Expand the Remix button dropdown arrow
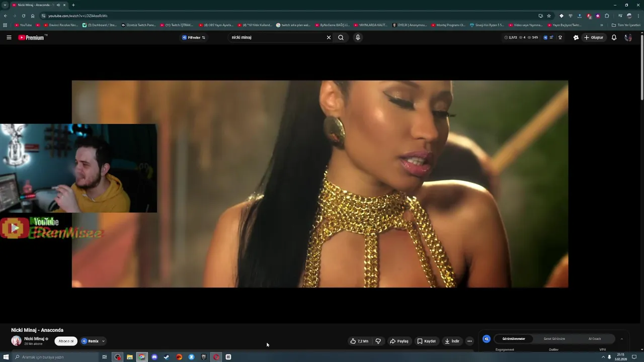 (x=103, y=341)
